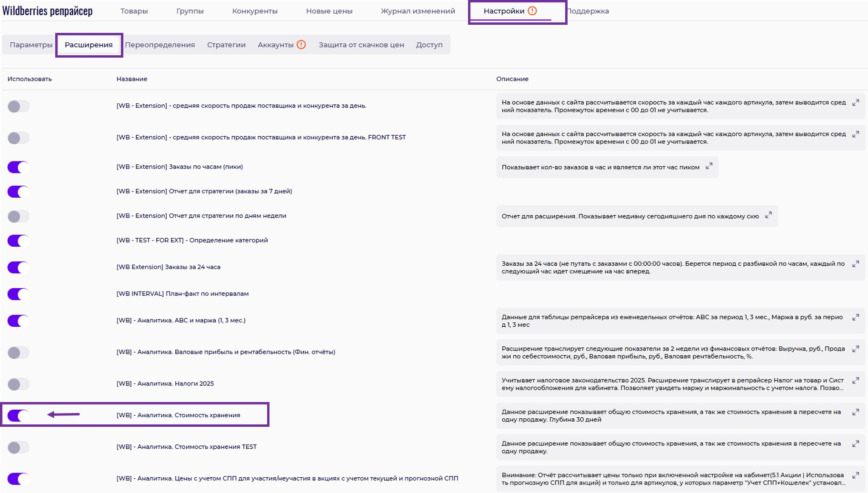Click the alert icon beside Аккаунты tab
This screenshot has height=493, width=868.
301,45
